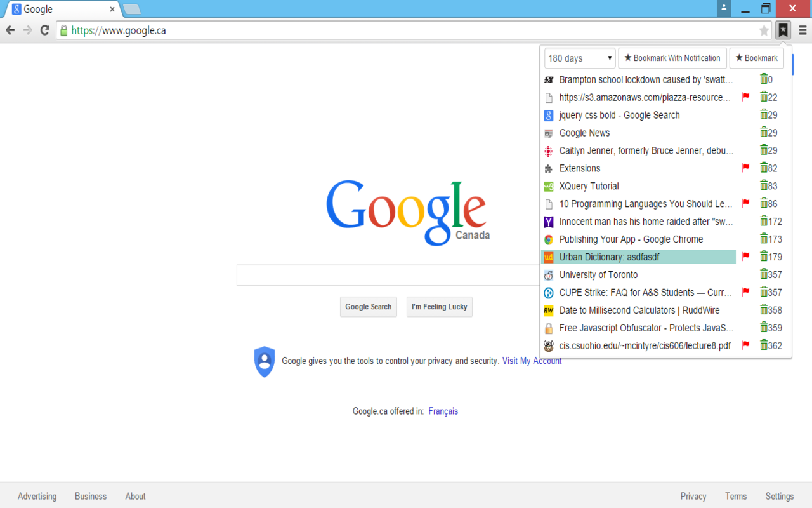Screen dimensions: 812x508
Task: Trash the Date to Millisecond Calculators bookmark
Action: tap(764, 310)
